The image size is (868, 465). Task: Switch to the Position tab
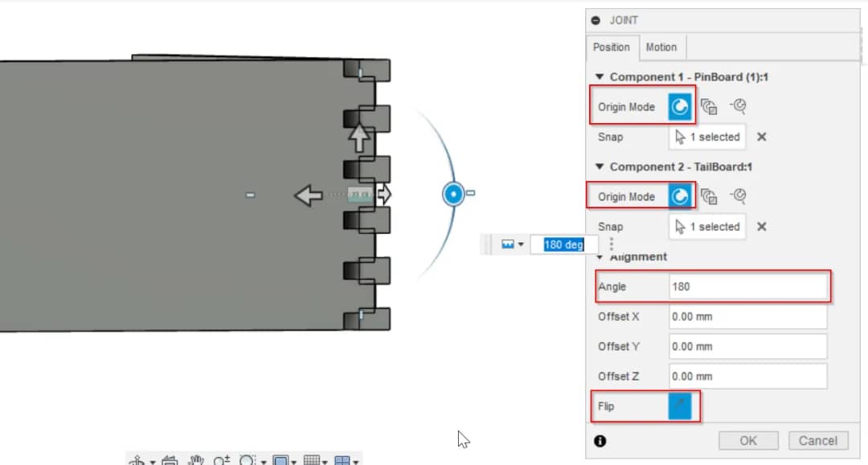tap(611, 47)
